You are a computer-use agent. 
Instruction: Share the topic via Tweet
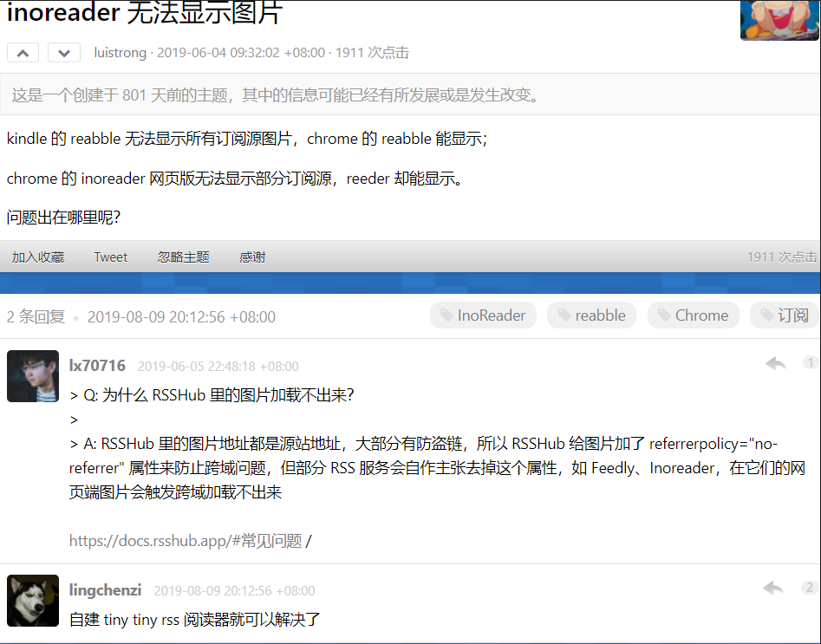[110, 257]
